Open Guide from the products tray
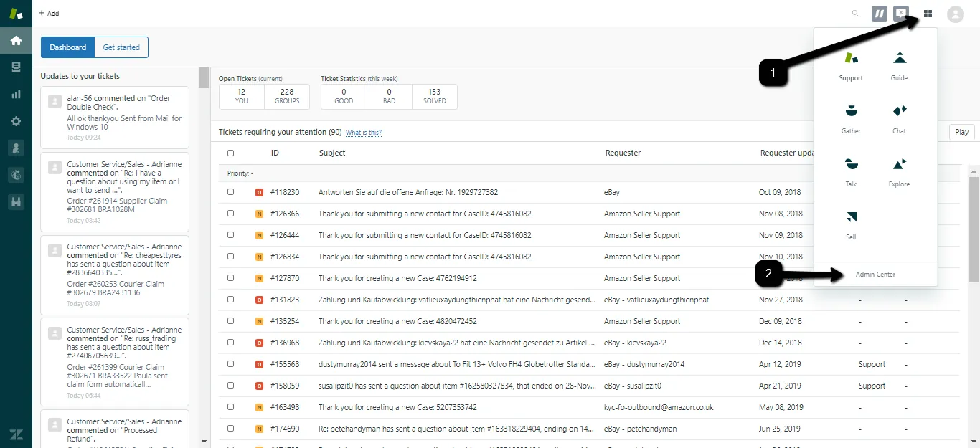This screenshot has width=980, height=448. point(899,66)
